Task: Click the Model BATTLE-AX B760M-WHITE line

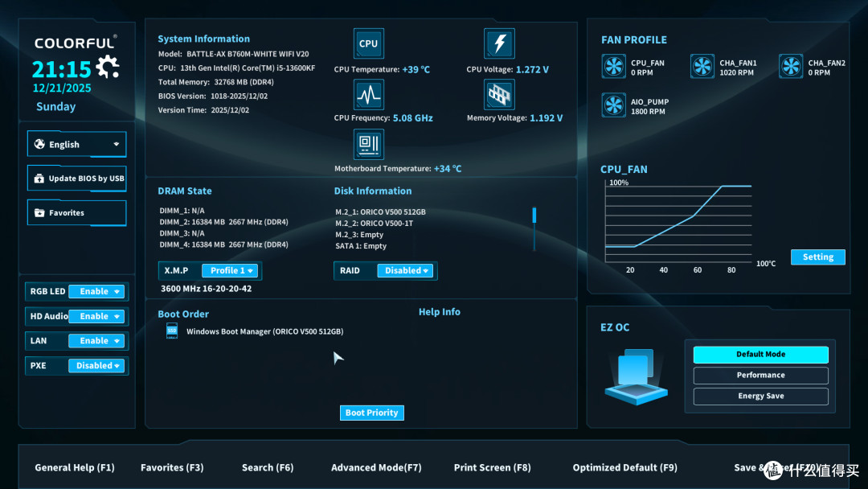Action: (x=234, y=54)
